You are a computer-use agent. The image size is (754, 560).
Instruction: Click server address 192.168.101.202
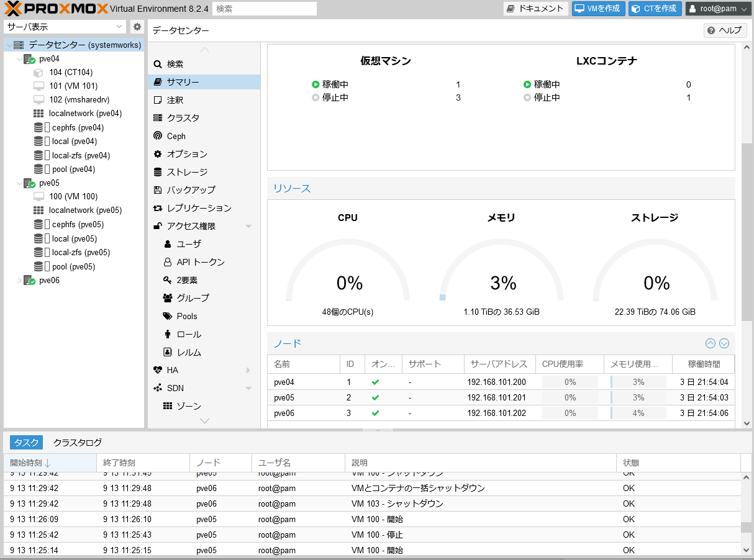click(x=496, y=413)
